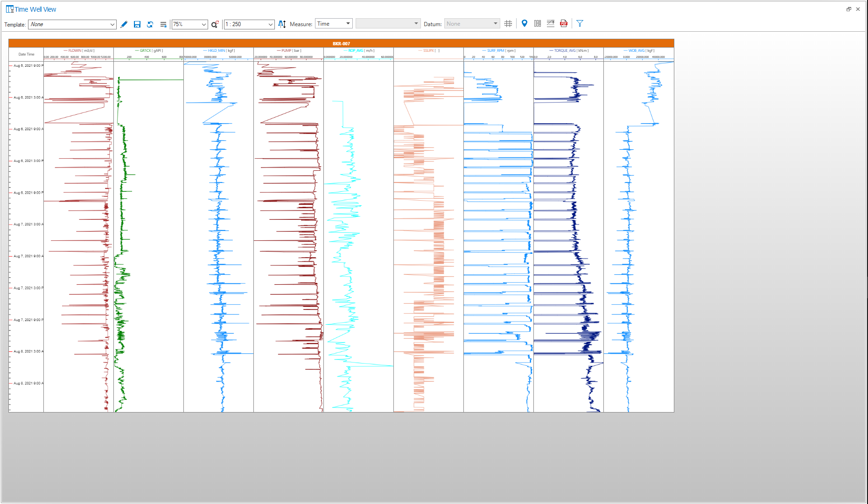Expand the Template dropdown showing None
This screenshot has width=868, height=504.
coord(112,24)
